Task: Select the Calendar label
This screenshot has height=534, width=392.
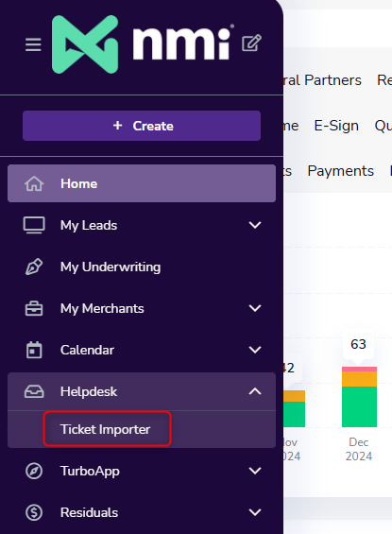Action: (x=87, y=350)
